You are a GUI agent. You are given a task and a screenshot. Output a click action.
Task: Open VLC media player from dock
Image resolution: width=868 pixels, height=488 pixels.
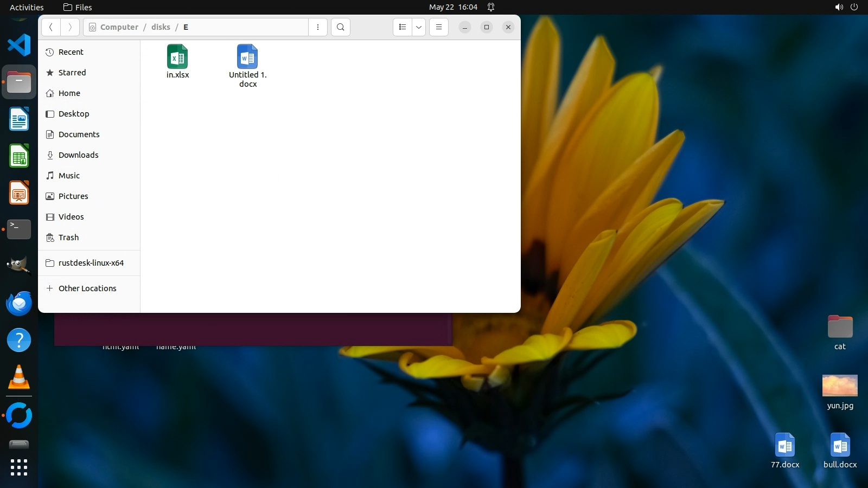tap(19, 377)
